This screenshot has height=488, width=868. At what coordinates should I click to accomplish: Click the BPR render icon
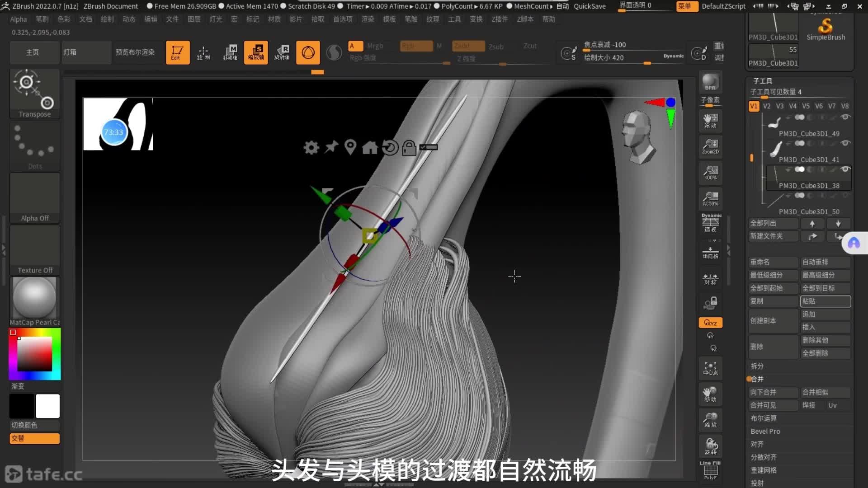point(710,82)
